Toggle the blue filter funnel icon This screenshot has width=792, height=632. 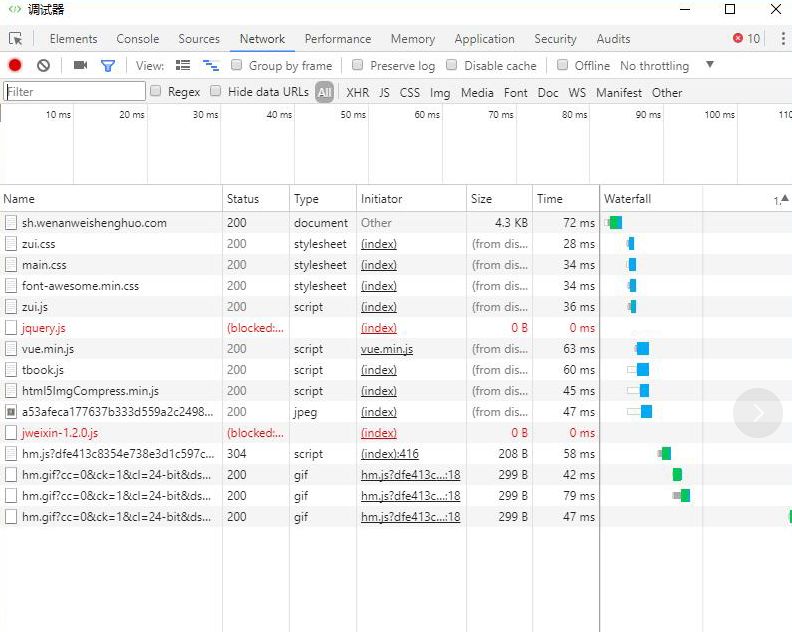pyautogui.click(x=108, y=66)
